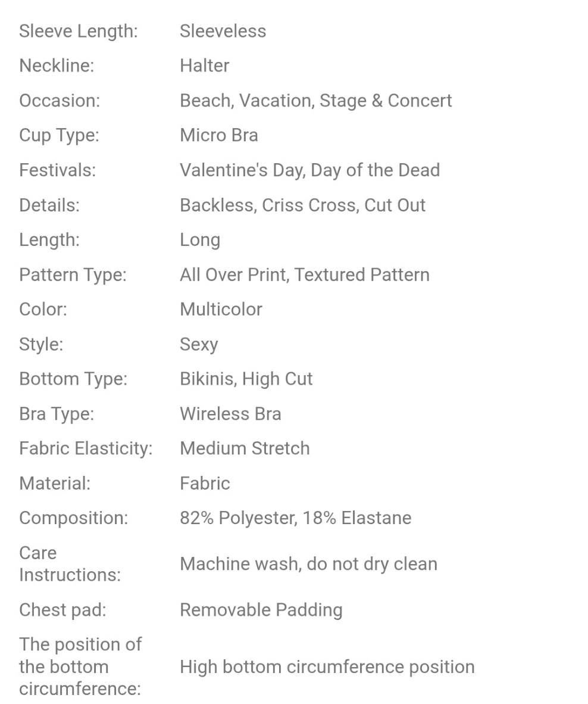Select the "High bottom circumference position" value
Viewport: 588px width, 704px height.
click(327, 666)
